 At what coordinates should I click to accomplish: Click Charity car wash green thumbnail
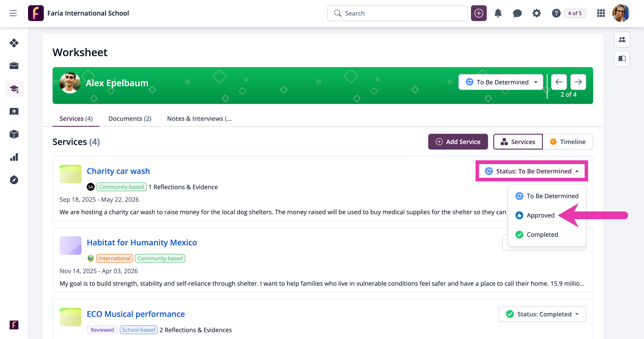(x=71, y=174)
